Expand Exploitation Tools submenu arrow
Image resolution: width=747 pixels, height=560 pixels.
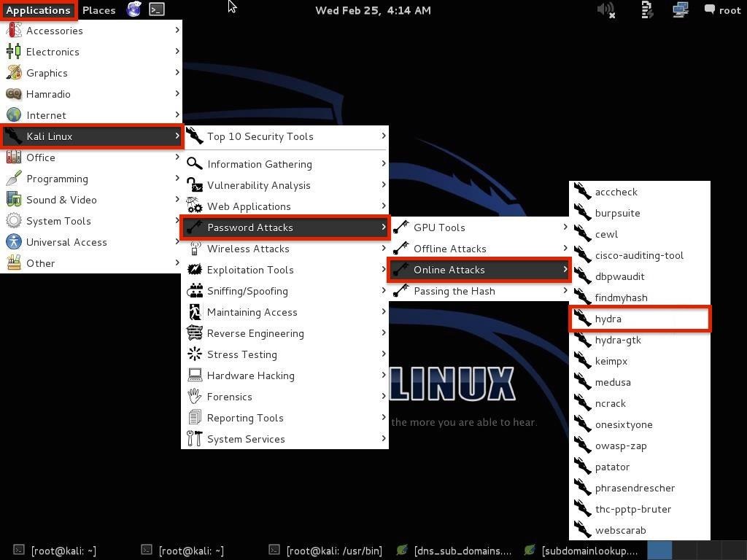pyautogui.click(x=384, y=269)
